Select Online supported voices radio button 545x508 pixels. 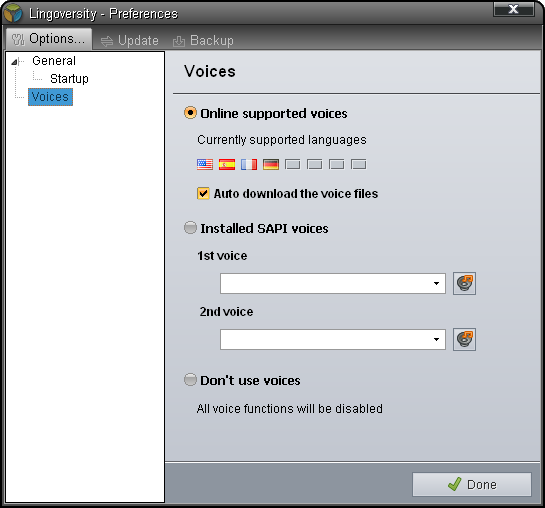pyautogui.click(x=190, y=113)
